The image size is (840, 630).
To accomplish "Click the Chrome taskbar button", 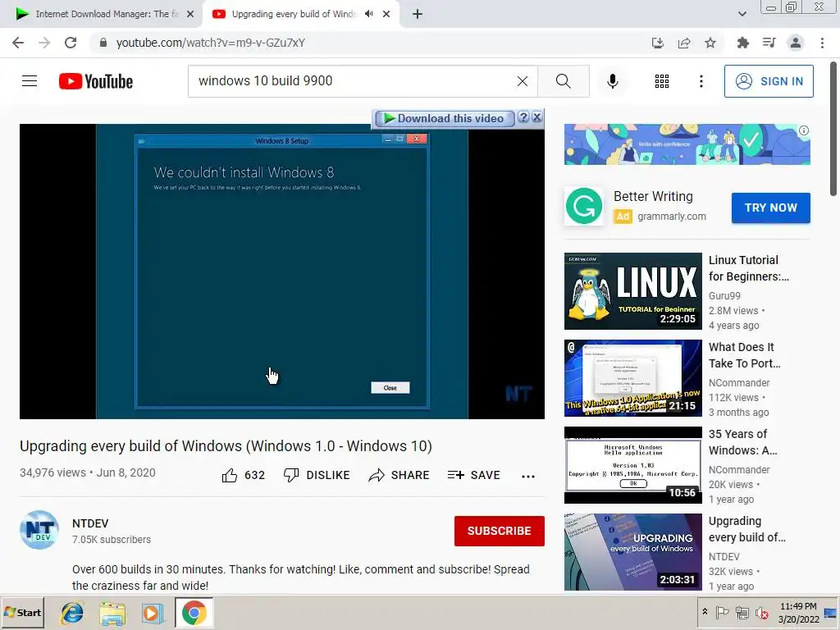I will click(194, 613).
